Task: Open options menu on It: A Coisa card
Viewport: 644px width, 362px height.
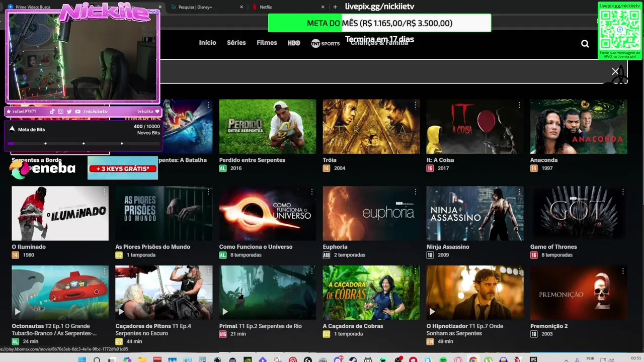Action: coord(519,105)
